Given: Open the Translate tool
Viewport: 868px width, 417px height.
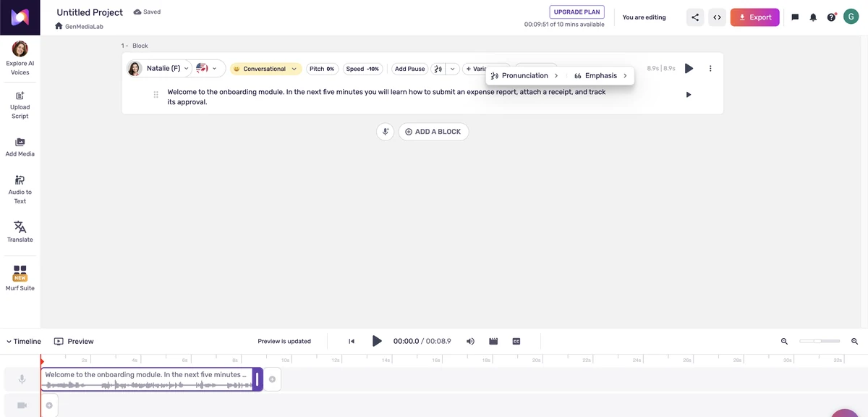Looking at the screenshot, I should click(x=20, y=232).
